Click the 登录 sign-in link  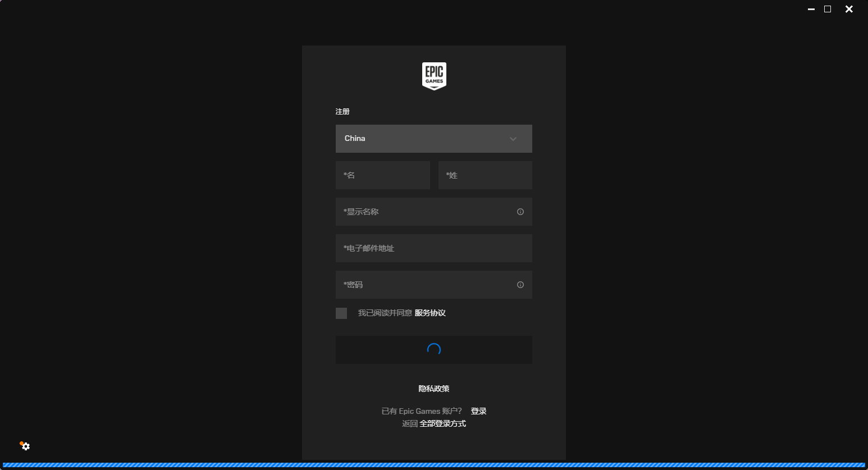point(478,411)
